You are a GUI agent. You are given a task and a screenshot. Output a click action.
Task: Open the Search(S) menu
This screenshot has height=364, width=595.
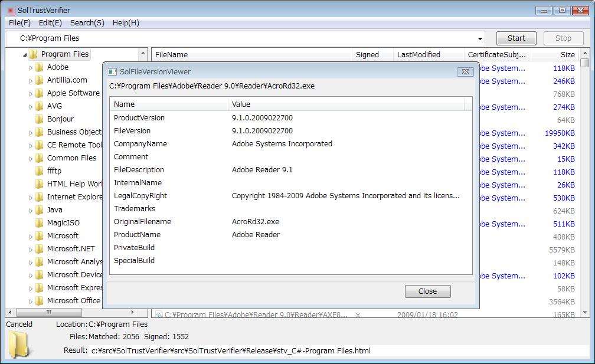coord(87,23)
